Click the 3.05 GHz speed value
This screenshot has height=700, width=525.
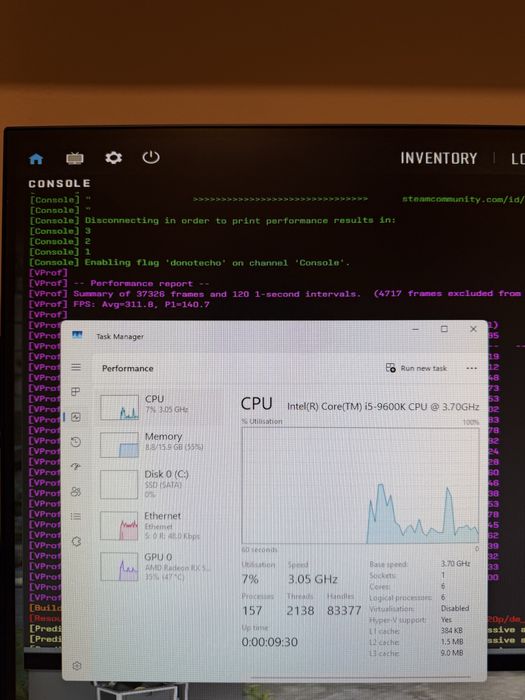pos(312,579)
